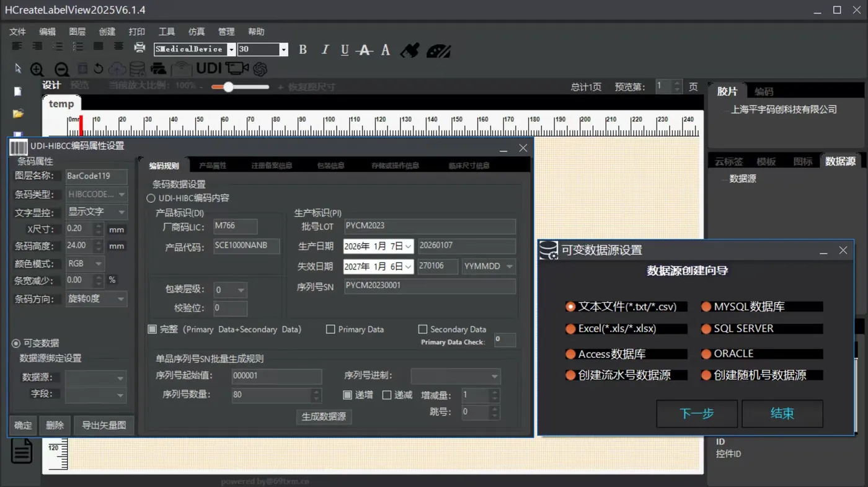Select the UDI-HIBC编码内容 radio button
This screenshot has width=868, height=487.
tap(151, 199)
